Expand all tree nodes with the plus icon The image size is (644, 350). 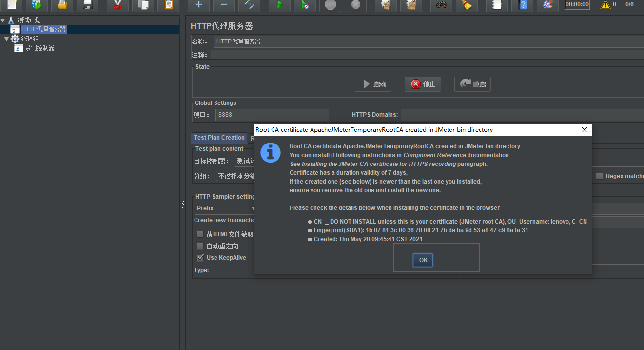198,5
